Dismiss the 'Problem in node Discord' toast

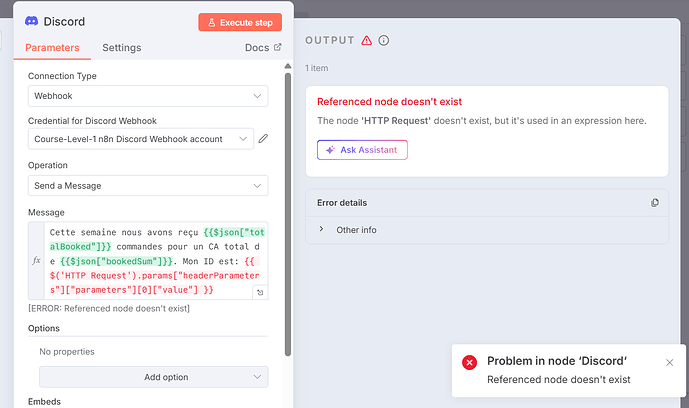pos(670,362)
